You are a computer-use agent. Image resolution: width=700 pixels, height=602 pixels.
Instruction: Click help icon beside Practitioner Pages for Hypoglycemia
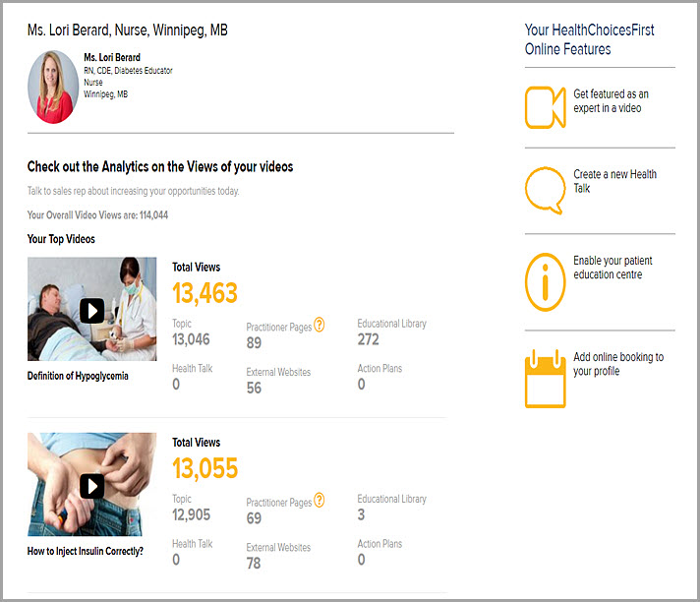[320, 325]
